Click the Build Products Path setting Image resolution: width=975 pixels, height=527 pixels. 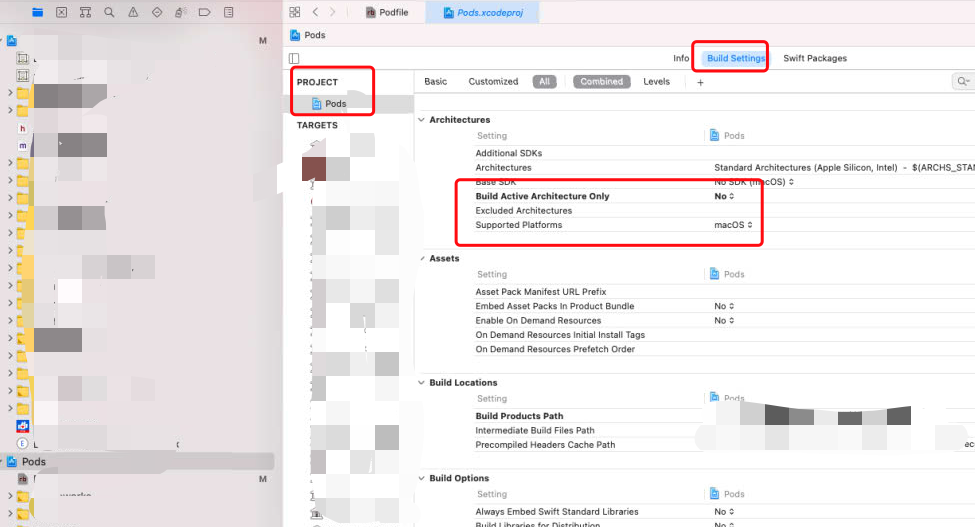[x=519, y=416]
